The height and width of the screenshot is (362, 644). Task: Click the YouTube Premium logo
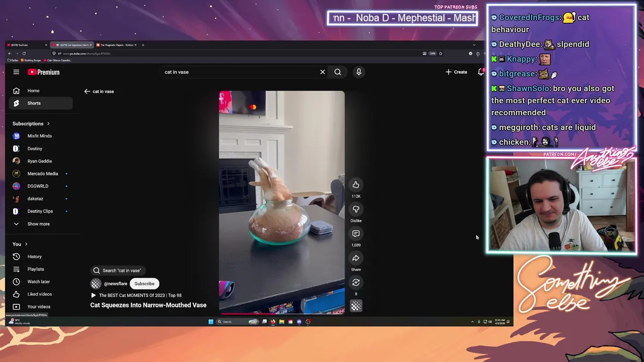44,72
